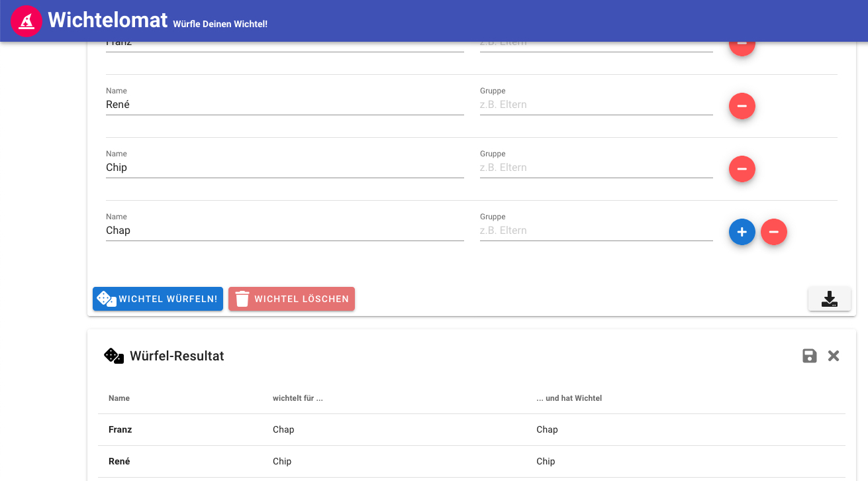Click the 'Name' column header in results
Viewport: 868px width, 481px height.
(x=119, y=398)
